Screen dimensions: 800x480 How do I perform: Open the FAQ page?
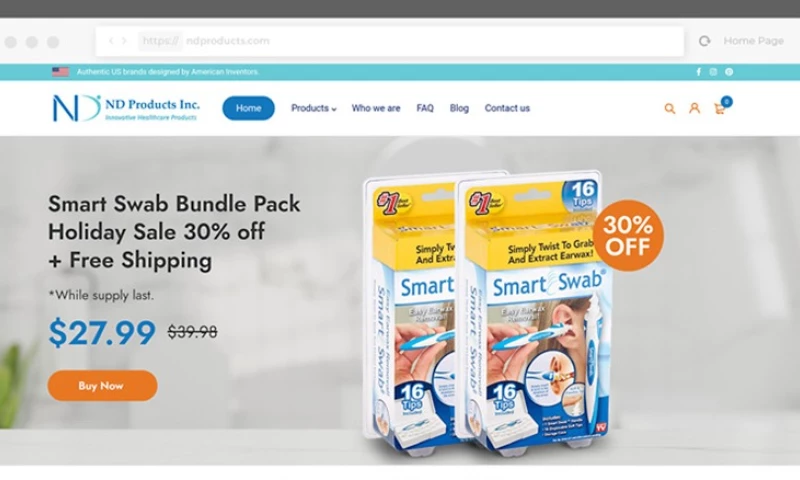pos(425,108)
